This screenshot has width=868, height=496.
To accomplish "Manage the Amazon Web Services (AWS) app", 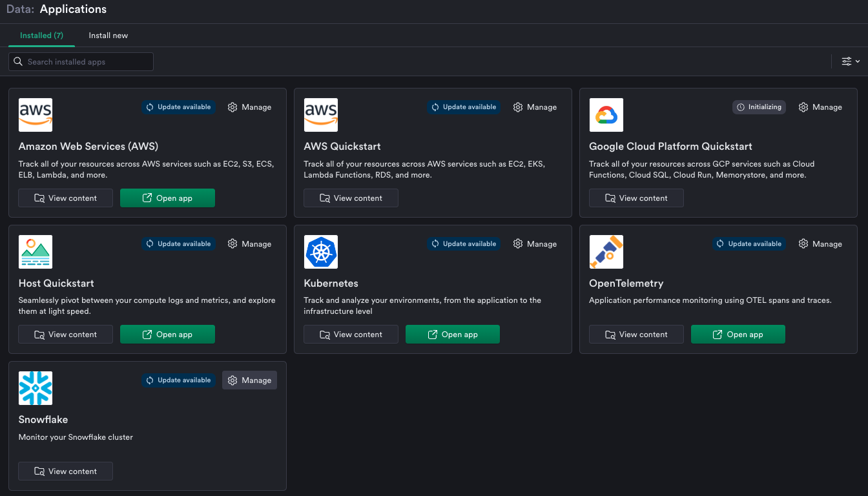I will [250, 107].
